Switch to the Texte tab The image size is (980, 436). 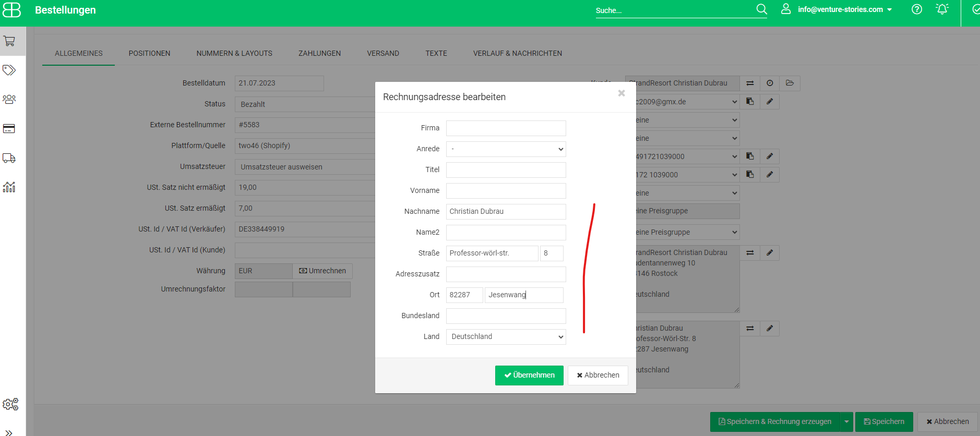coord(436,53)
